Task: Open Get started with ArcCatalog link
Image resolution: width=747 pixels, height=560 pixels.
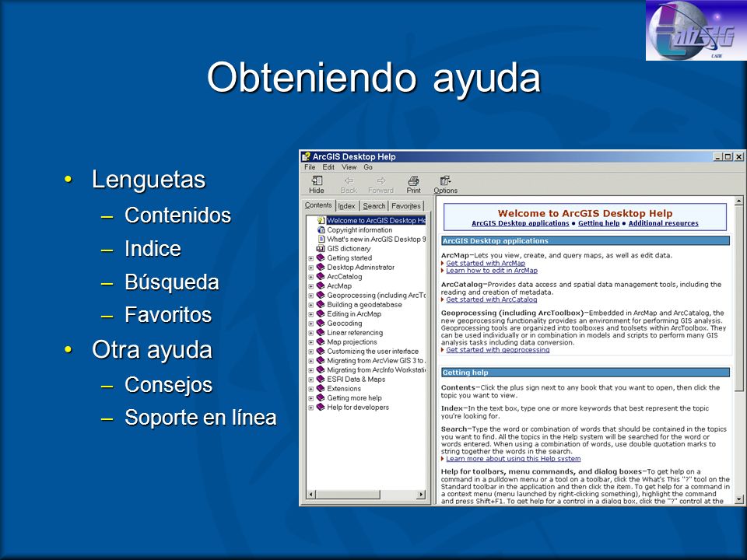Action: [x=491, y=299]
